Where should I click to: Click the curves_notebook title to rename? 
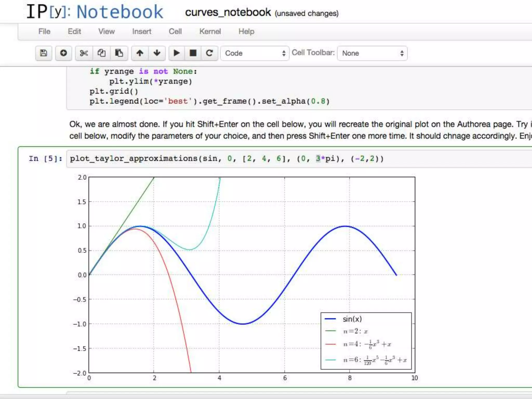228,12
